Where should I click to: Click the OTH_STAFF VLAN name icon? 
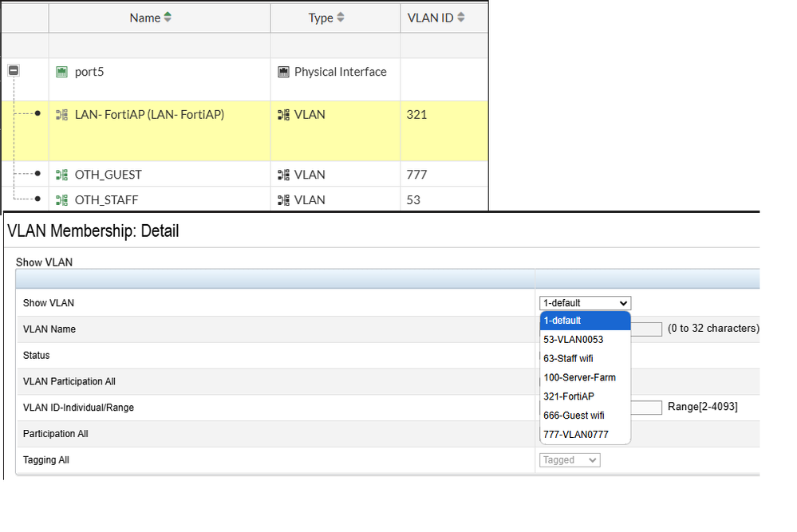tap(61, 200)
